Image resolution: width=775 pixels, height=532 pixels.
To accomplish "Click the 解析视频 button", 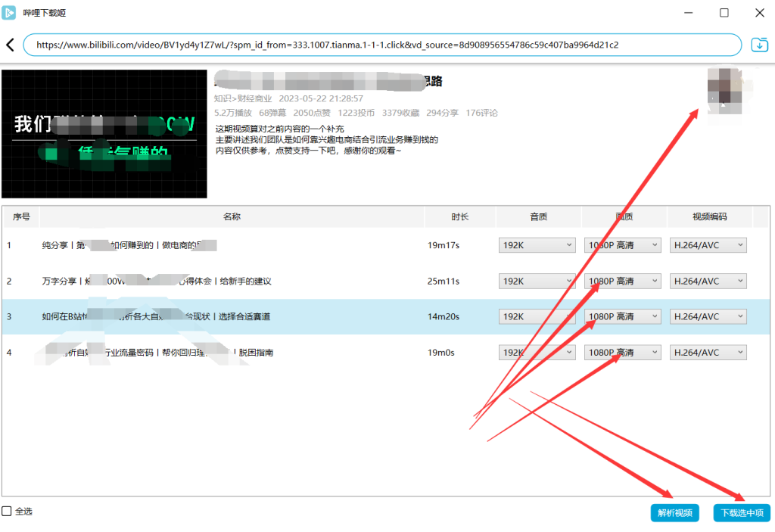I will [x=674, y=513].
